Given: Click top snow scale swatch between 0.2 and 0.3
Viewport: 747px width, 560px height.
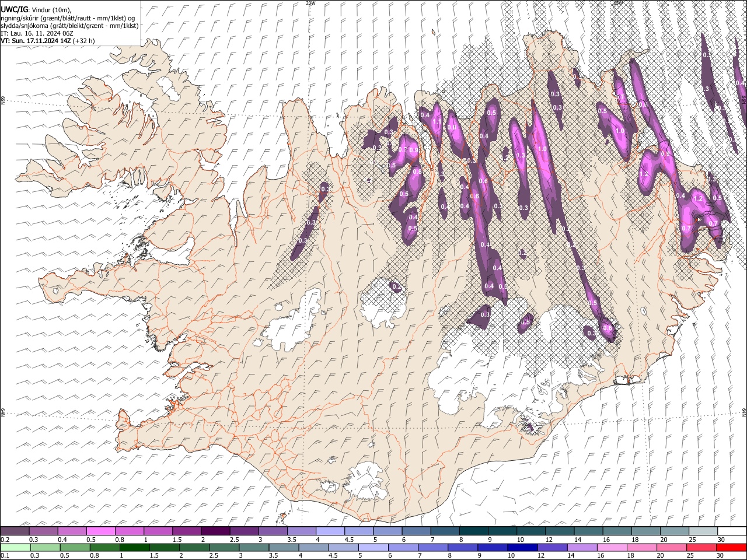Looking at the screenshot, I should pyautogui.click(x=15, y=531).
